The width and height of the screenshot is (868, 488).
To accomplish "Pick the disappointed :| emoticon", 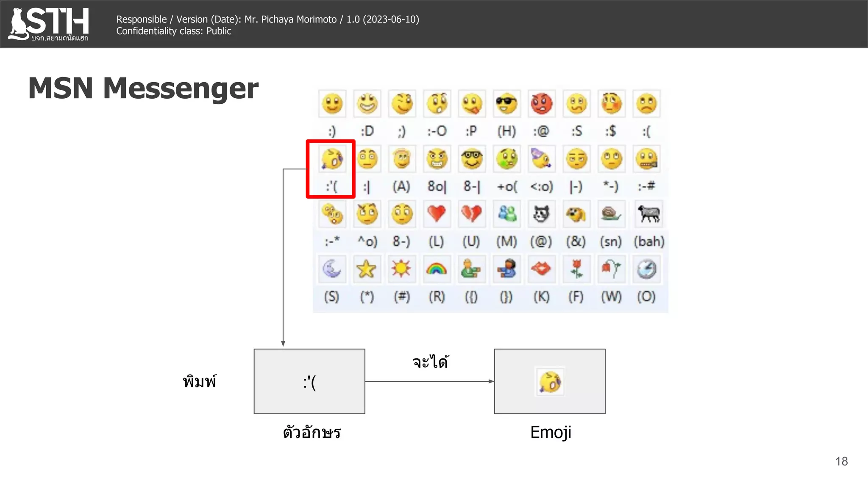I will pos(367,159).
